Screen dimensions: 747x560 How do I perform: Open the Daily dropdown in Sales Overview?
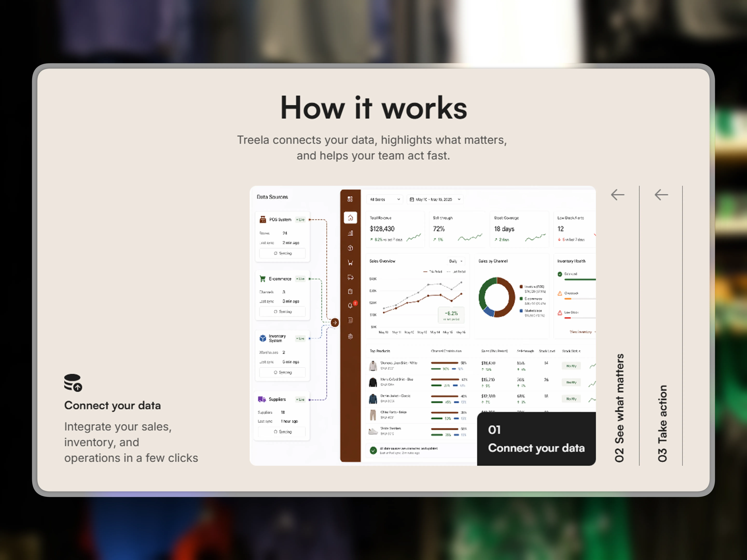tap(456, 261)
